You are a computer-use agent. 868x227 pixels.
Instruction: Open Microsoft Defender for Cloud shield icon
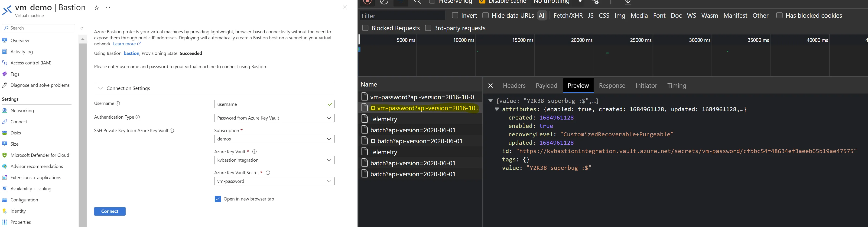[5, 155]
